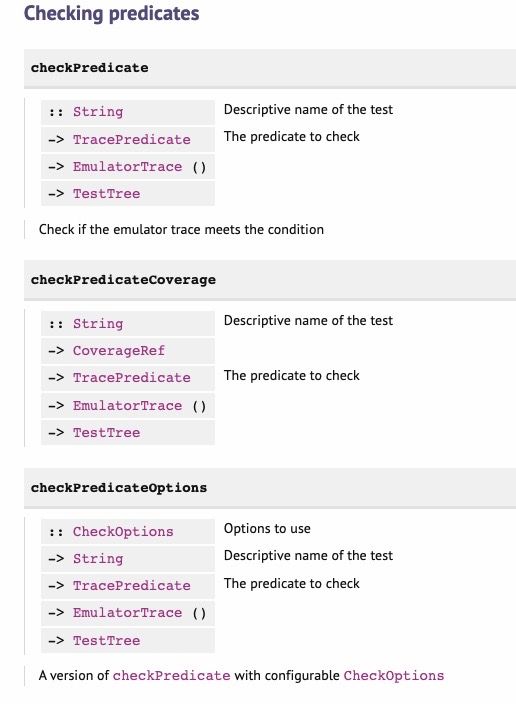Open TestTree link in checkPredicate signature
The height and width of the screenshot is (704, 516).
(106, 194)
